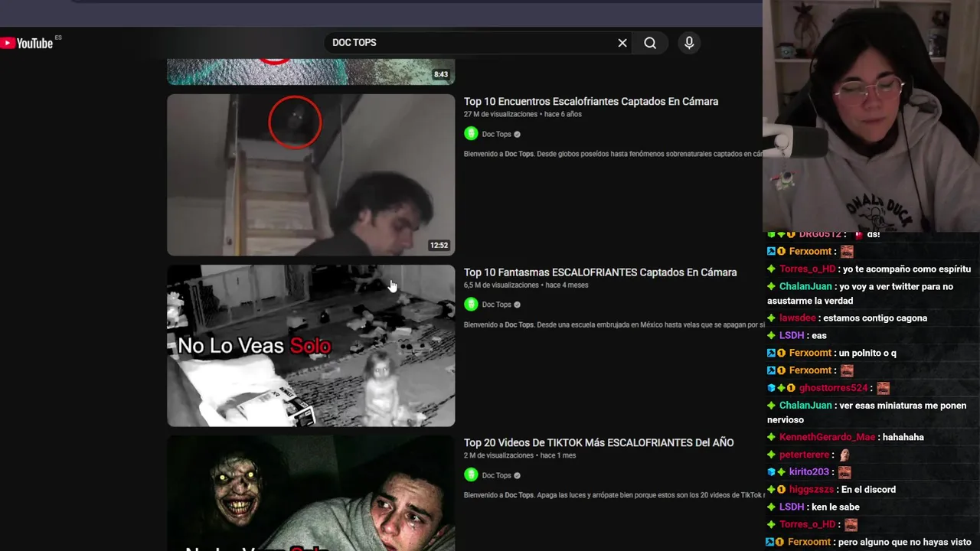Screen dimensions: 980x551
Task: Open the TIKTOK Escalofriantes video thumbnail
Action: 311,493
